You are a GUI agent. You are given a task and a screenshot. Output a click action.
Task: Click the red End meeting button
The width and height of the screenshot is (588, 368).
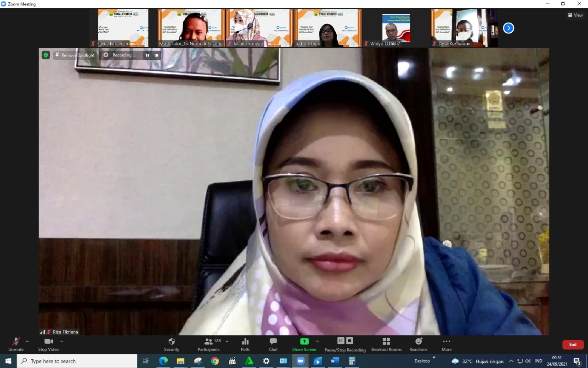(x=573, y=345)
